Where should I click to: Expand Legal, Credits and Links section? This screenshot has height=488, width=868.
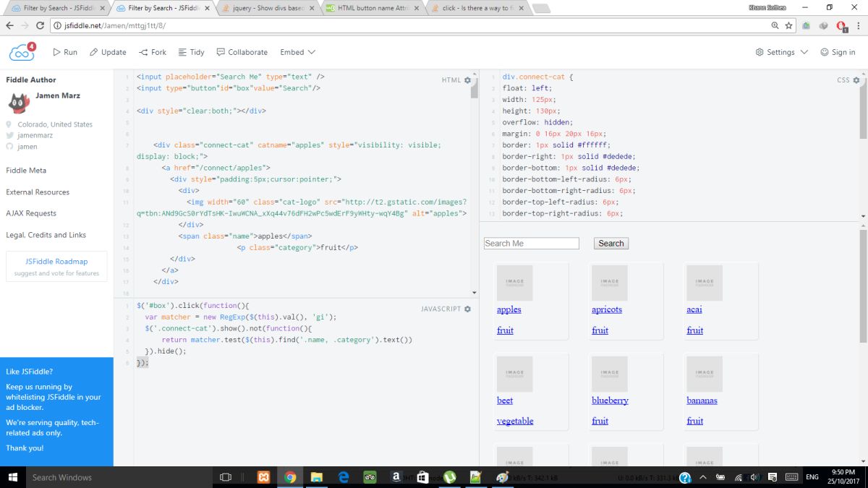[46, 235]
